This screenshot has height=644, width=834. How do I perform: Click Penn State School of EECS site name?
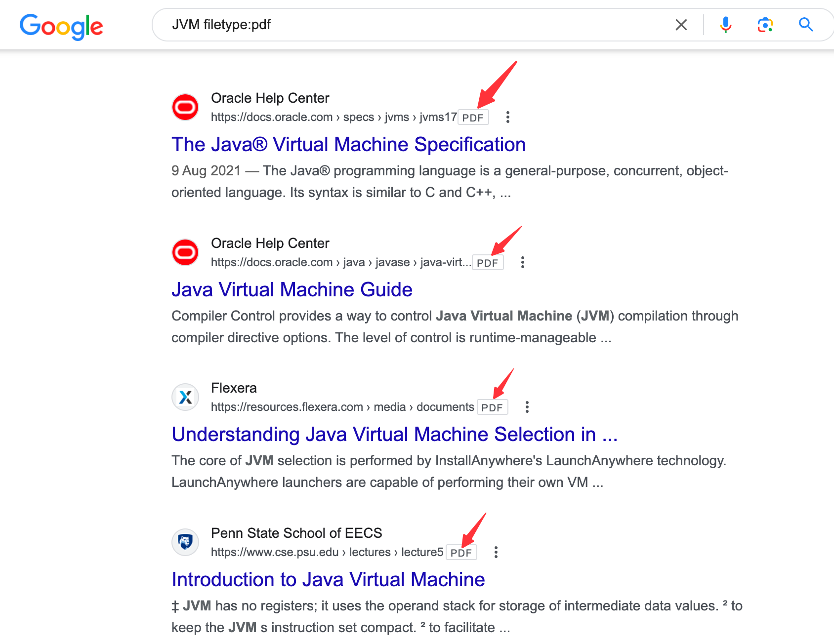click(x=296, y=533)
